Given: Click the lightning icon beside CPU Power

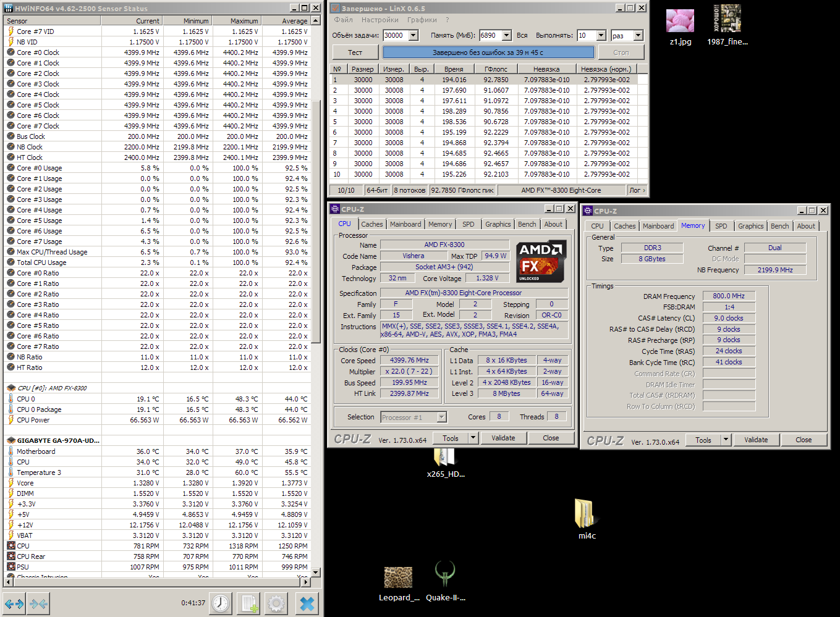Looking at the screenshot, I should pos(11,420).
